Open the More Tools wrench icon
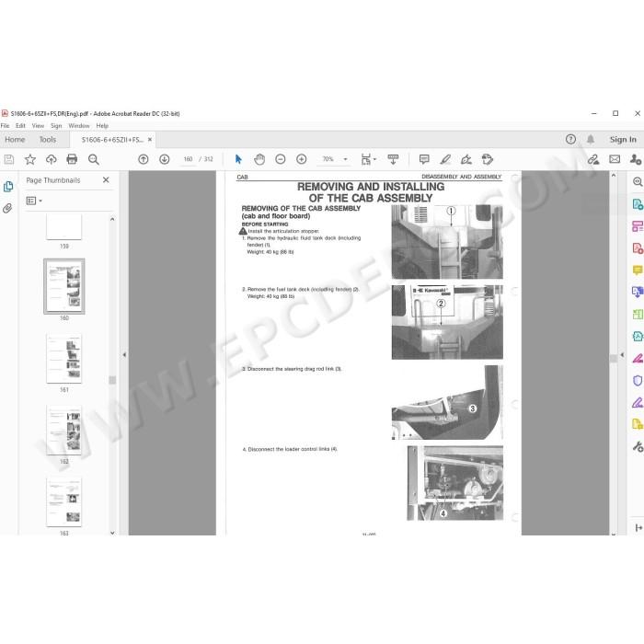 [638, 446]
